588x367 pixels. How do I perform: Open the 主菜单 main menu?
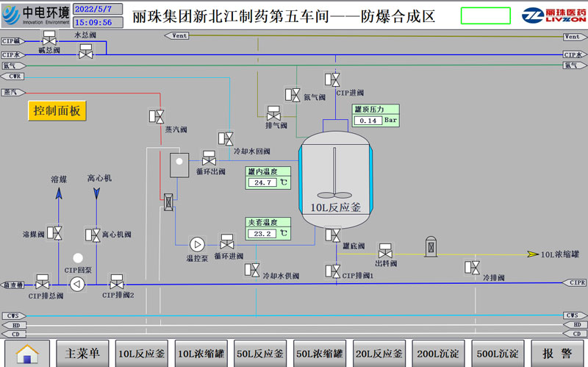pos(82,353)
